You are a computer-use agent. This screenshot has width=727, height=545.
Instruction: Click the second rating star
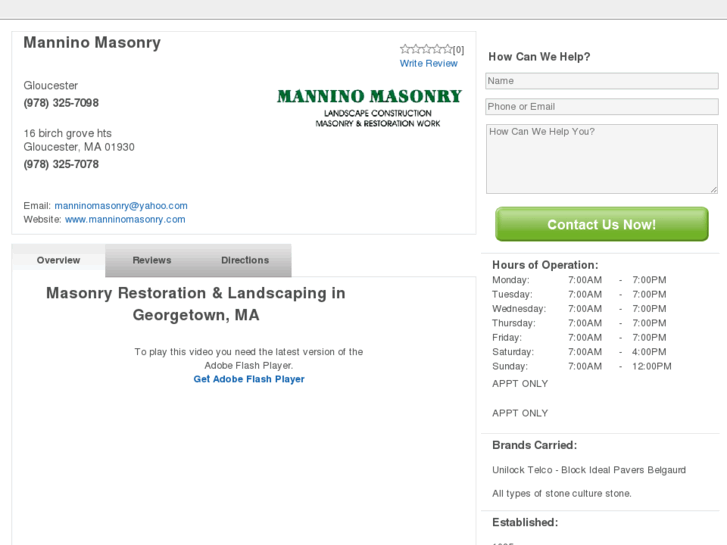[x=416, y=49]
